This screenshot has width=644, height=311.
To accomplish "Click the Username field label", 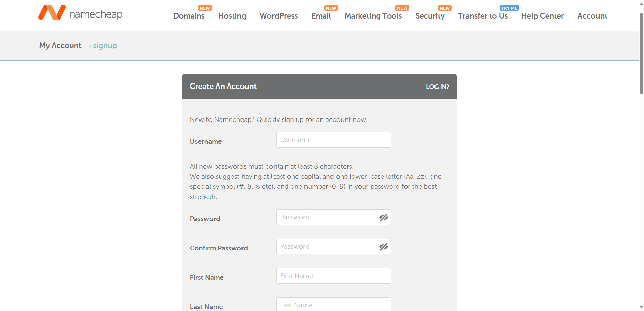I will (205, 142).
